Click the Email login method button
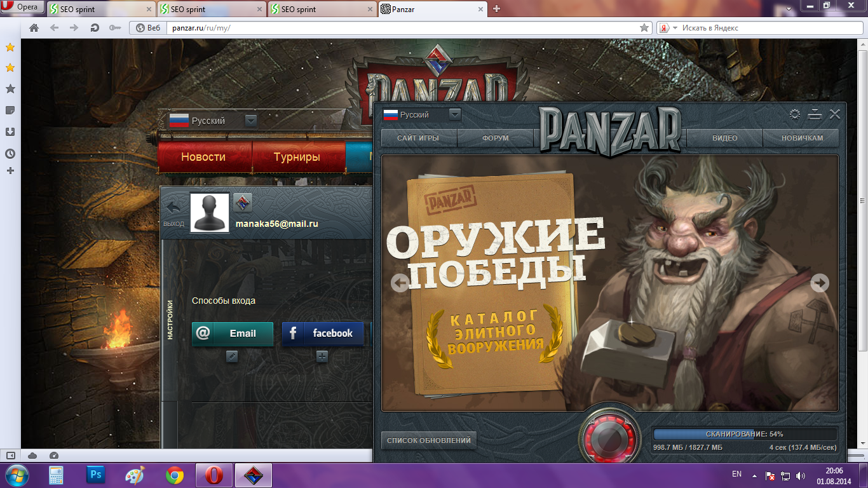The width and height of the screenshot is (868, 488). [233, 334]
